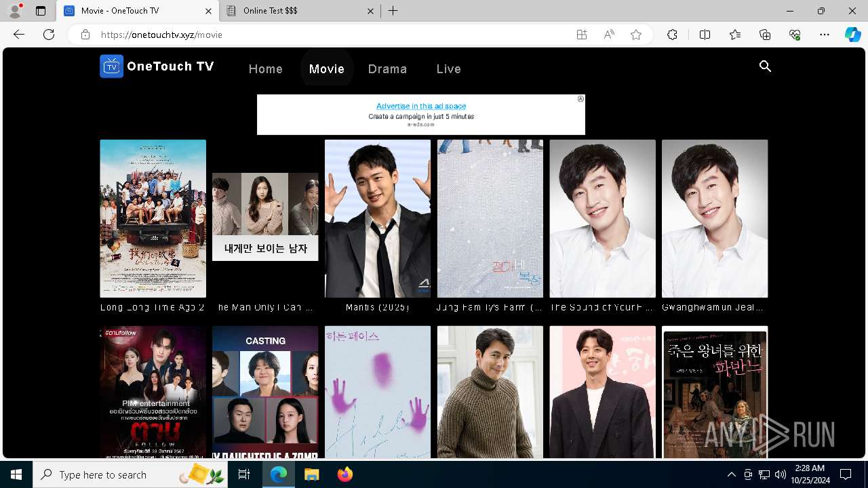Open the clock in the system tray

[x=810, y=474]
